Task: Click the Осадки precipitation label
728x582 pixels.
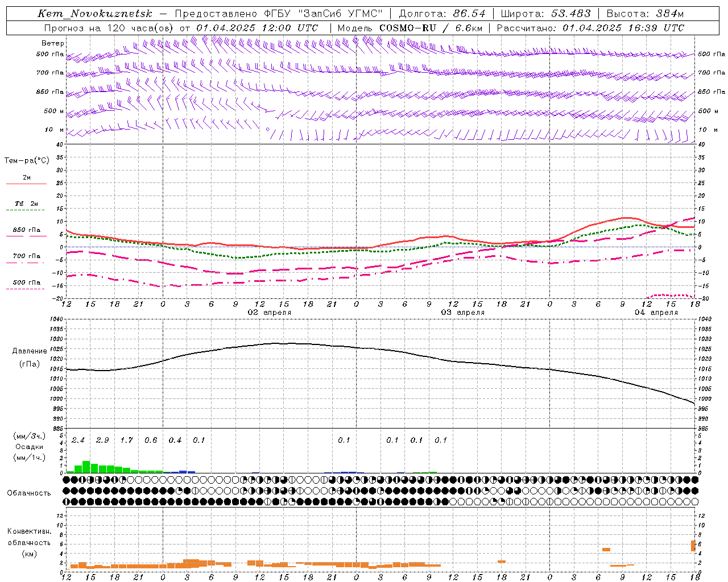Action: pyautogui.click(x=29, y=447)
